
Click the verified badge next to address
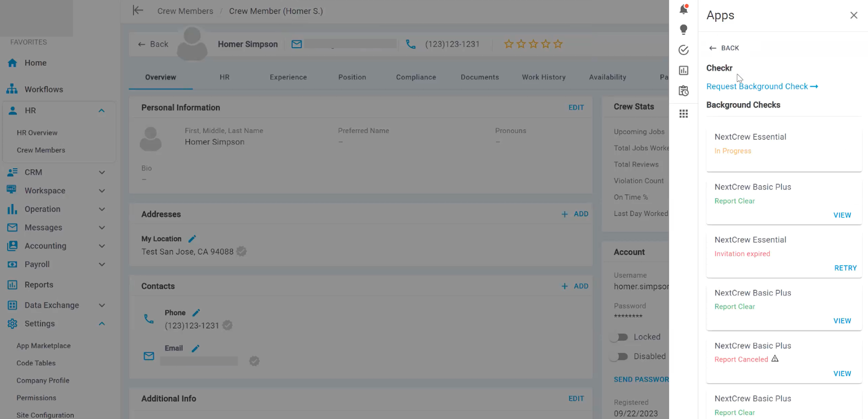[x=241, y=251]
